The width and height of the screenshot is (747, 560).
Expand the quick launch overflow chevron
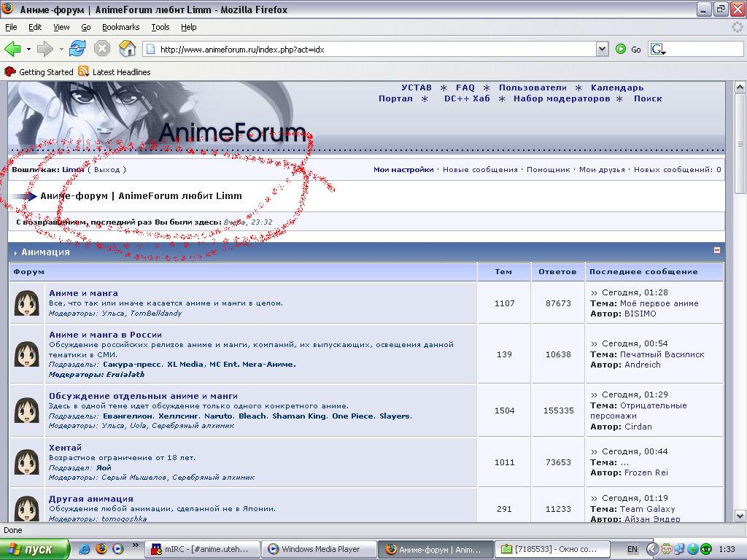point(135,545)
